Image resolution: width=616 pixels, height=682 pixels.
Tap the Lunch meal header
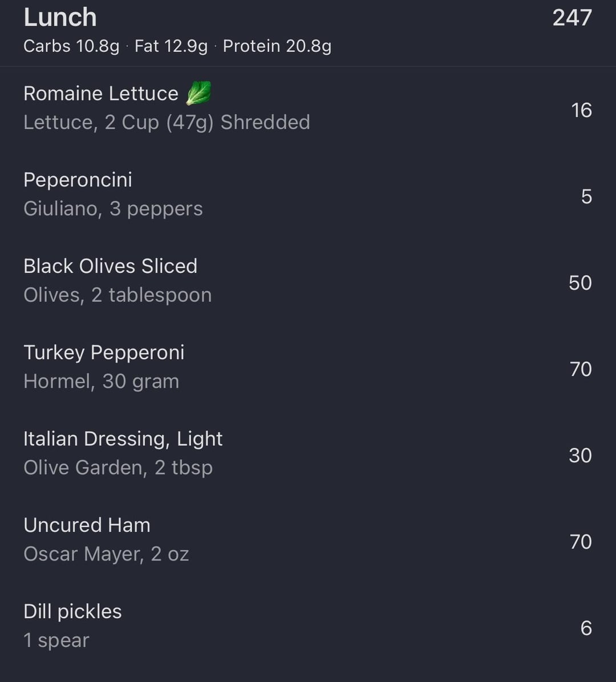click(x=308, y=33)
